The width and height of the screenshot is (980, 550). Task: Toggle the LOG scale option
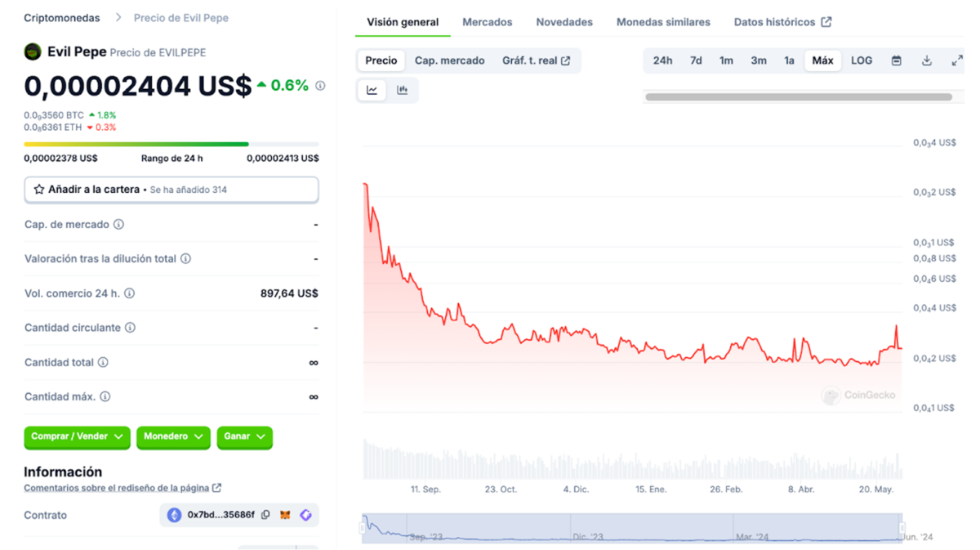(x=862, y=60)
